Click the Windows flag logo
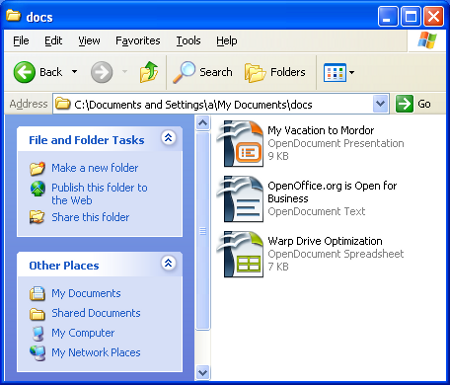 click(427, 41)
